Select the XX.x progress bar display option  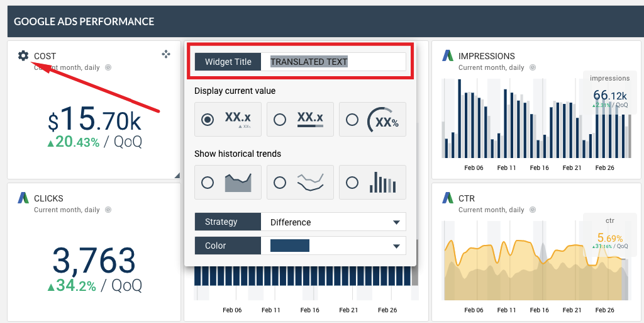point(300,120)
